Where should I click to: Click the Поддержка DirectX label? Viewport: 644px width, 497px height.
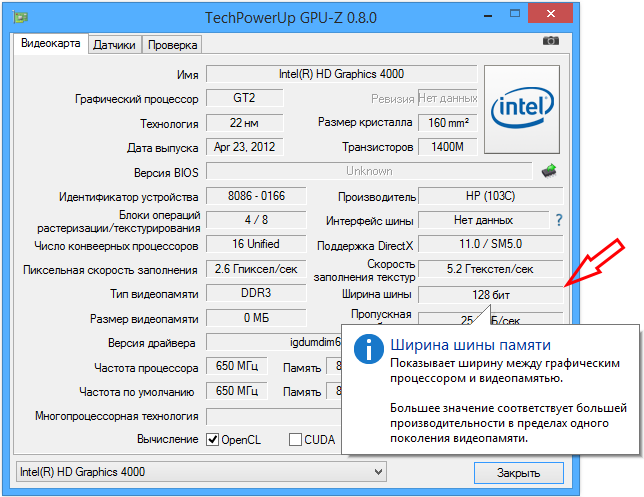pyautogui.click(x=365, y=246)
